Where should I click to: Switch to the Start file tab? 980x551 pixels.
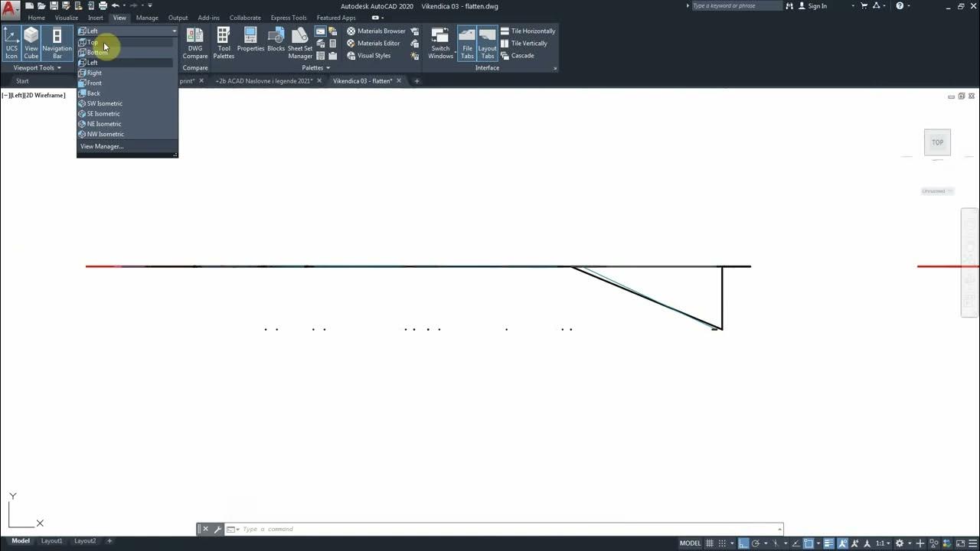pos(22,80)
